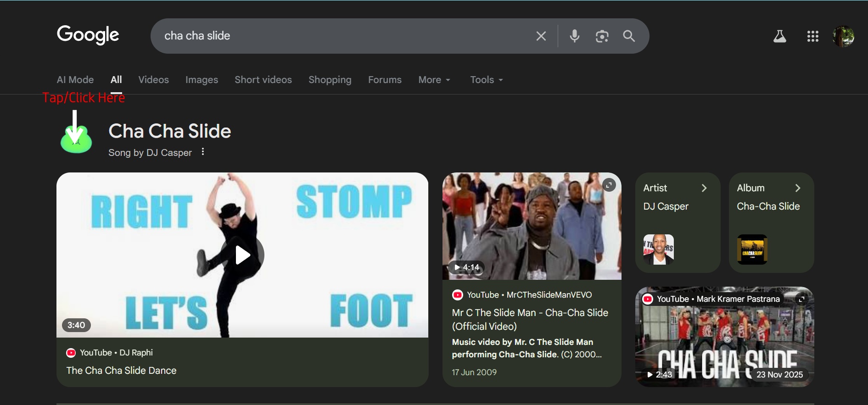Open The Cha Cha Slide Dance title link

(121, 371)
